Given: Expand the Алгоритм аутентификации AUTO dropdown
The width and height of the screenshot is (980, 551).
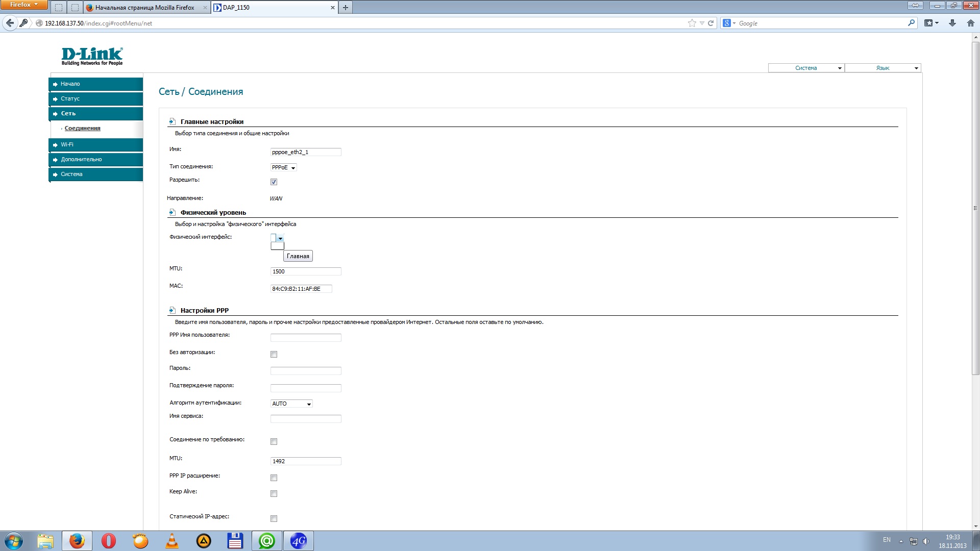Looking at the screenshot, I should click(291, 404).
